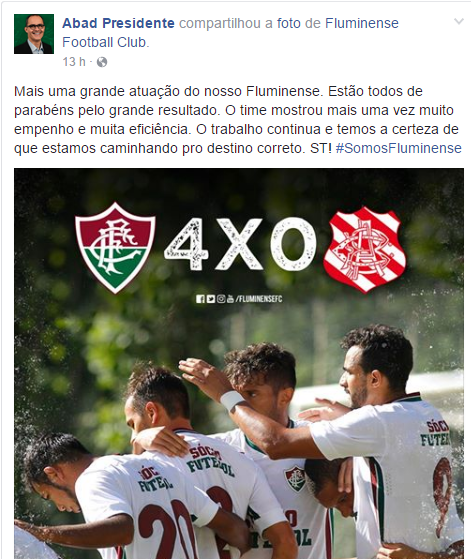Click Abad Presidente profile picture
This screenshot has width=471, height=559.
tap(34, 34)
